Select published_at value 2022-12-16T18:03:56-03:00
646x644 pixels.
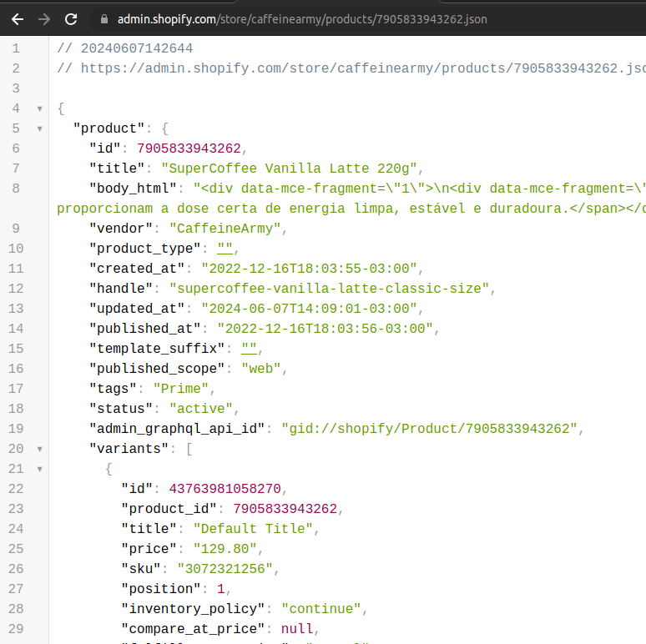click(325, 329)
